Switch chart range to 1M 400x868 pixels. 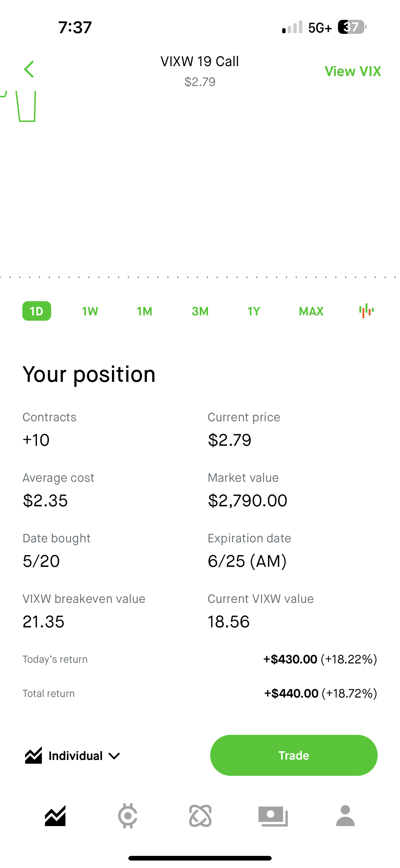(x=144, y=311)
